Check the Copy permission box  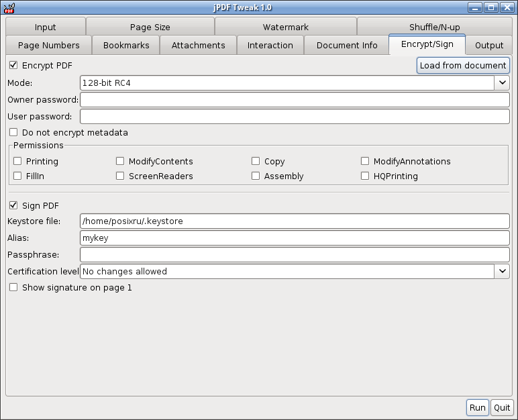click(x=256, y=161)
